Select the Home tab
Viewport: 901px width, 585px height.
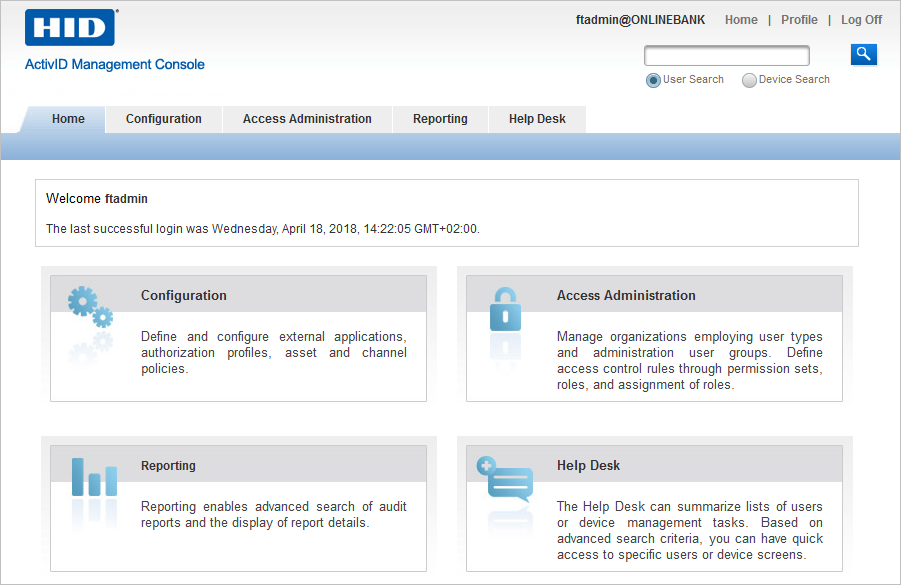pos(68,118)
